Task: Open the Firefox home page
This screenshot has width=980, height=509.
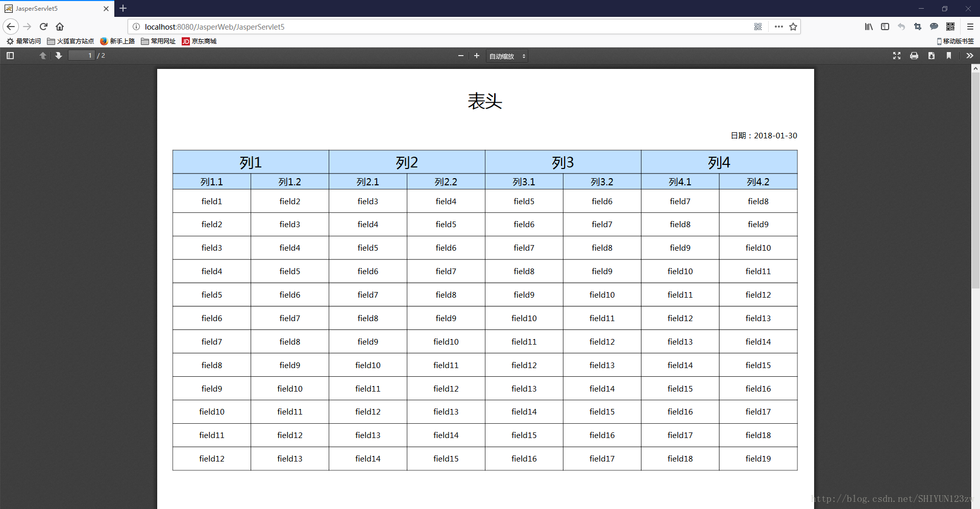Action: 60,27
